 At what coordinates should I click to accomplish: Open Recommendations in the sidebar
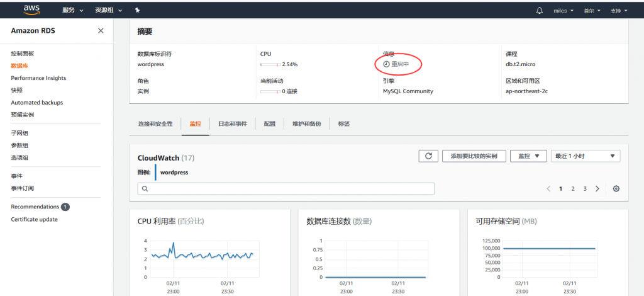click(35, 207)
